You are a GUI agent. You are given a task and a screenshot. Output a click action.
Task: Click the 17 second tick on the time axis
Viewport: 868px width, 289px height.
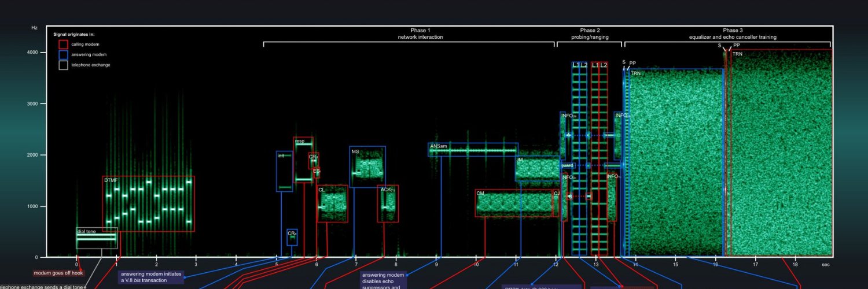755,264
